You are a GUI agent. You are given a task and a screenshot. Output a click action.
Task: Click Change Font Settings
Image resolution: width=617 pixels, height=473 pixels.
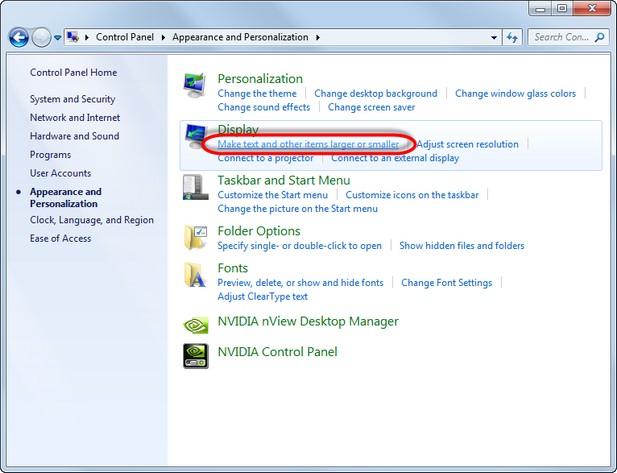click(446, 283)
